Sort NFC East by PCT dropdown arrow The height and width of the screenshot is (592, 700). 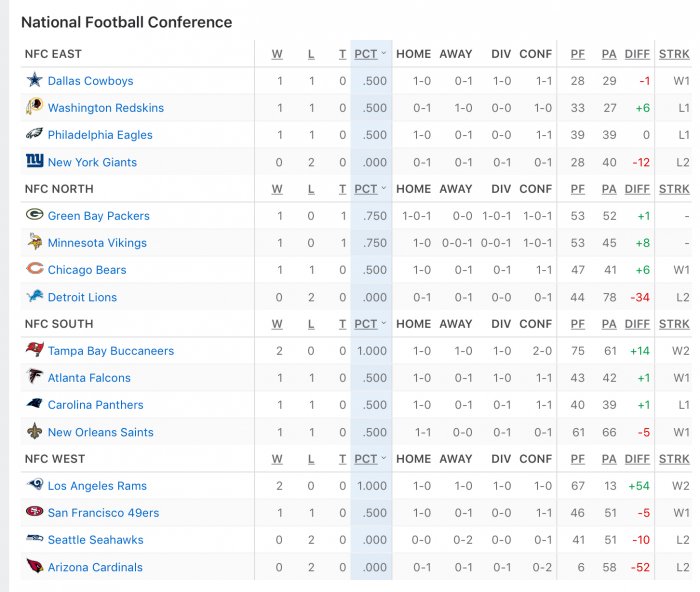click(x=383, y=54)
